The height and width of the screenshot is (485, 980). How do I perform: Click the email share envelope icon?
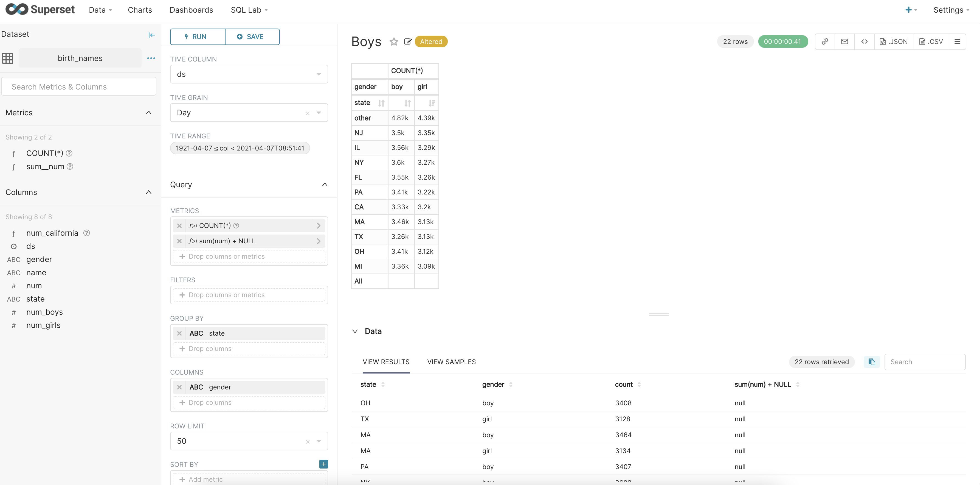pyautogui.click(x=844, y=41)
